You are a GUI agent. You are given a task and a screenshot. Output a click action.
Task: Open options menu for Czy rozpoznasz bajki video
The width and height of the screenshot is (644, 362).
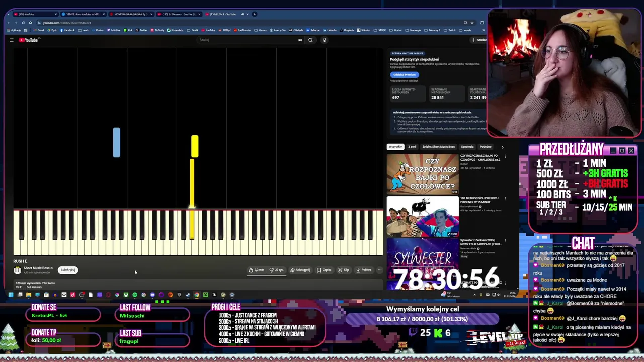(506, 156)
